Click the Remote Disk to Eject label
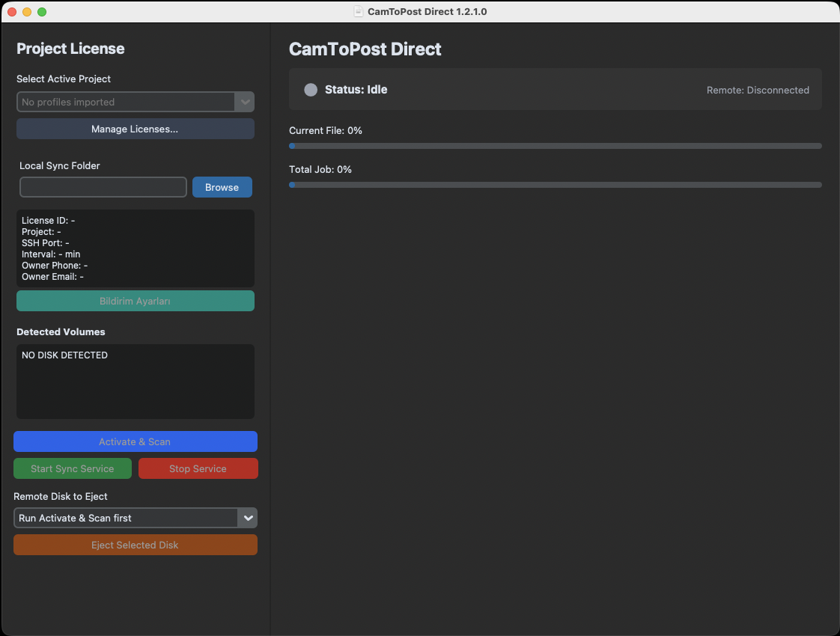Viewport: 840px width, 636px height. (x=61, y=496)
